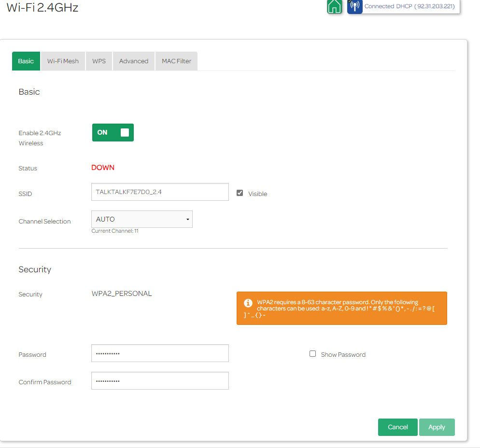Image resolution: width=480 pixels, height=448 pixels.
Task: Click the Apply button
Action: tap(437, 427)
